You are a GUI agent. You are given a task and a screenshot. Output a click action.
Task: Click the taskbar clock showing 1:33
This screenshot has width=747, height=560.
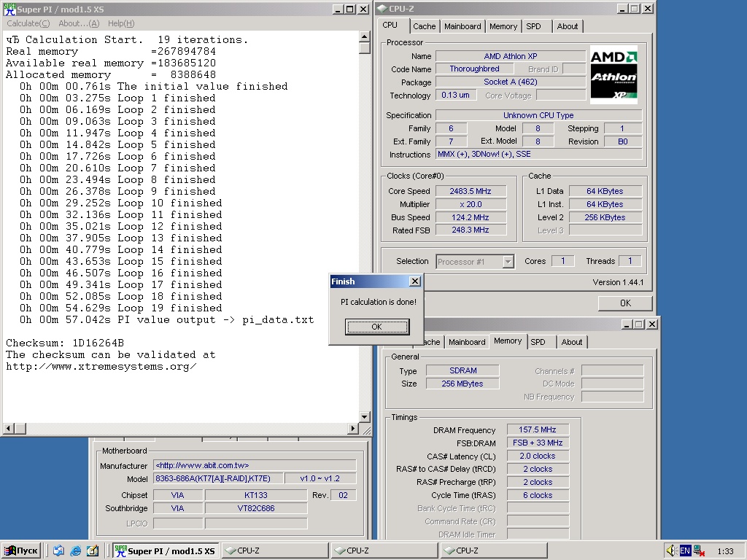(725, 551)
